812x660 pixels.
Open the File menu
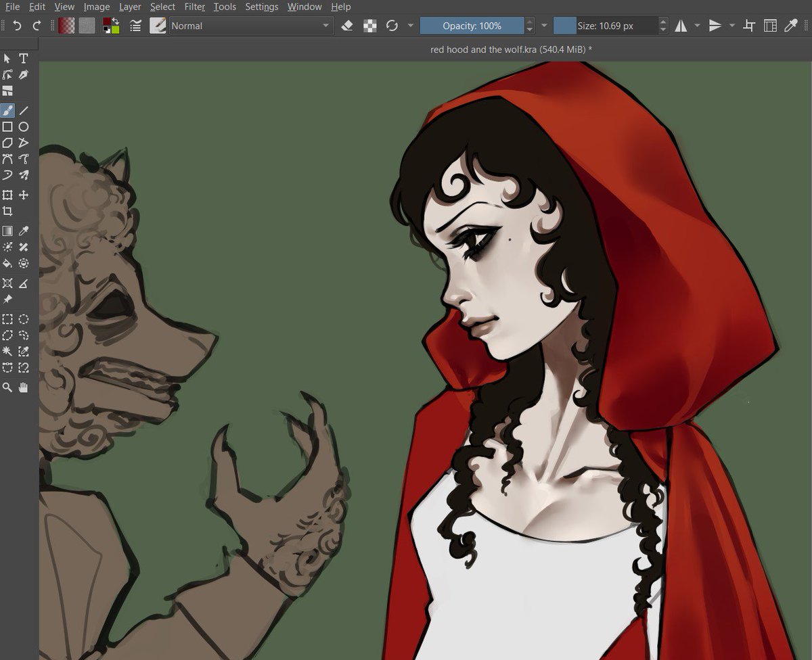click(x=12, y=7)
